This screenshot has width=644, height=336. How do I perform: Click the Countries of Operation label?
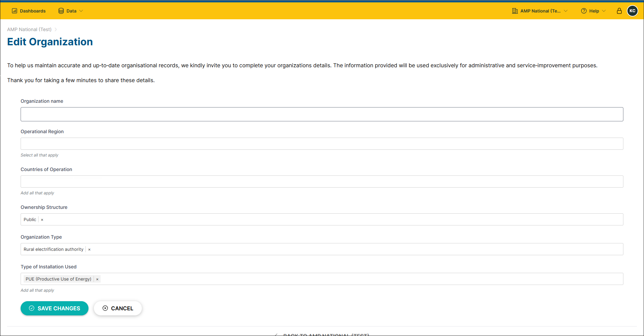coord(46,169)
